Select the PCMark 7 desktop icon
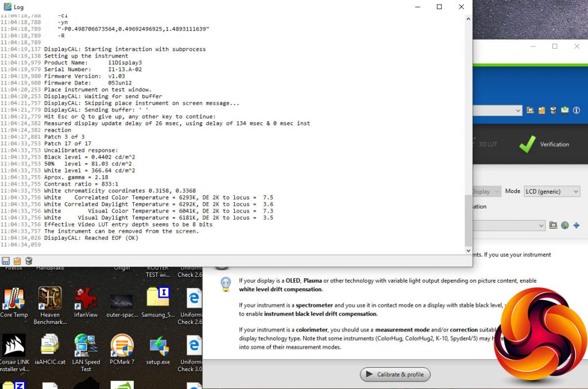The image size is (588, 389). pos(122,350)
